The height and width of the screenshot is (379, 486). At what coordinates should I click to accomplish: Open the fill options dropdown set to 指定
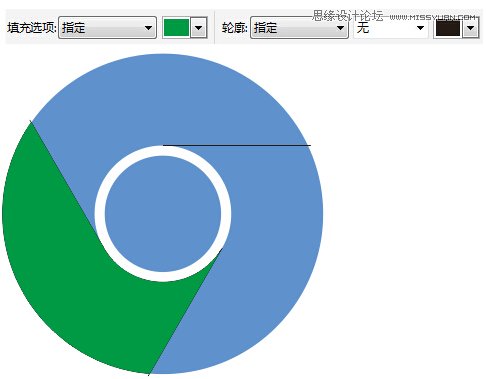[107, 28]
